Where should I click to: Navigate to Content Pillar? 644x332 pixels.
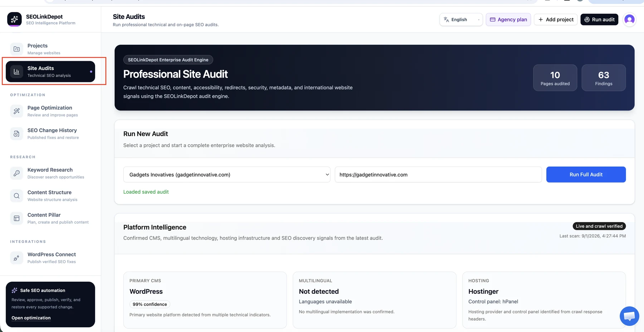pos(50,218)
